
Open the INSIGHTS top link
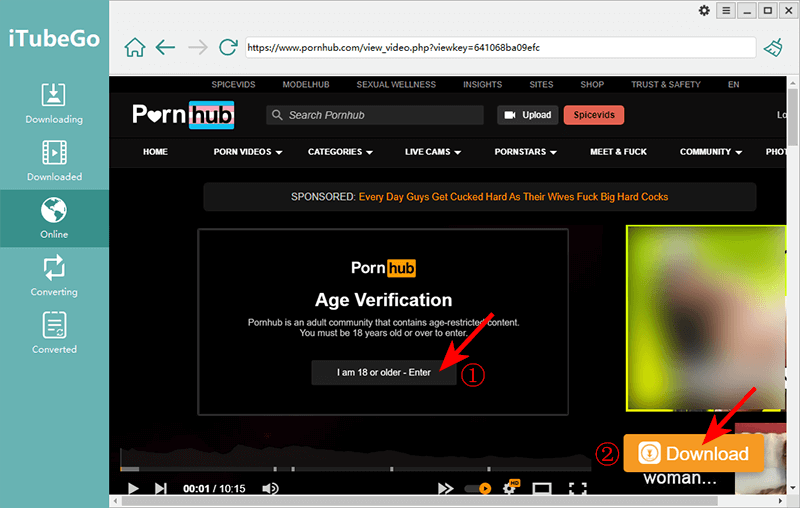click(x=482, y=85)
